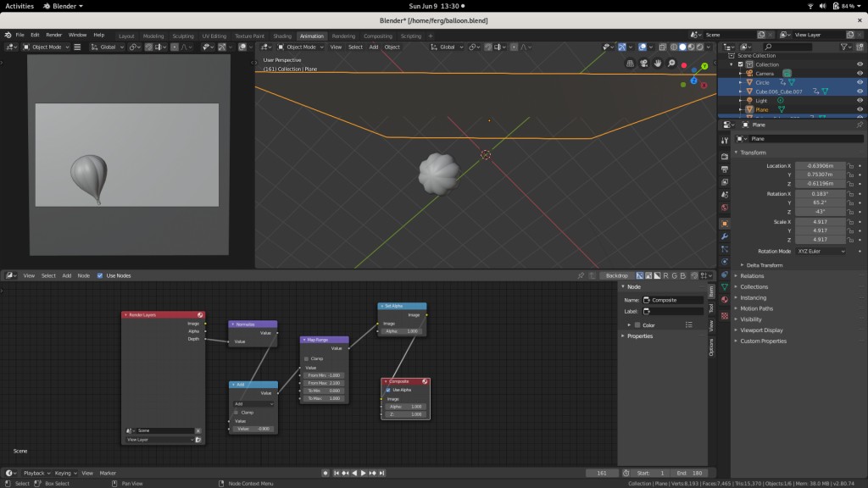Click the zoom magnifier viewport gizmo

tap(670, 64)
